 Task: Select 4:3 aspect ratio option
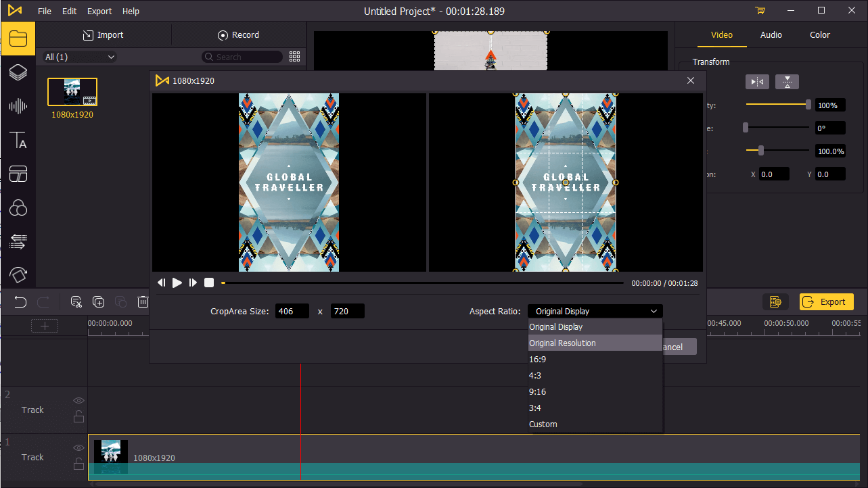coord(595,375)
